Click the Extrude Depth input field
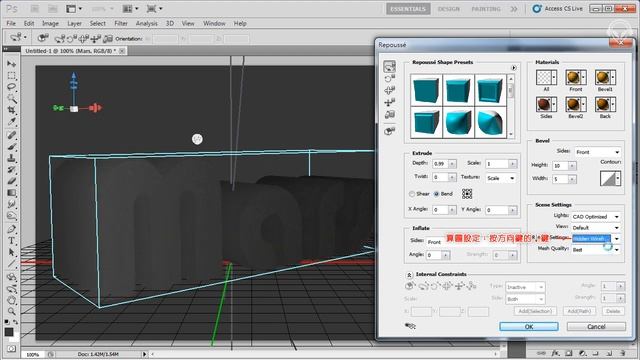 [x=440, y=164]
